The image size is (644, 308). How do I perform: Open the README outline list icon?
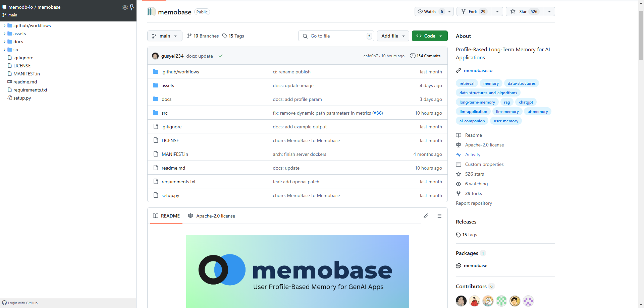(x=439, y=216)
